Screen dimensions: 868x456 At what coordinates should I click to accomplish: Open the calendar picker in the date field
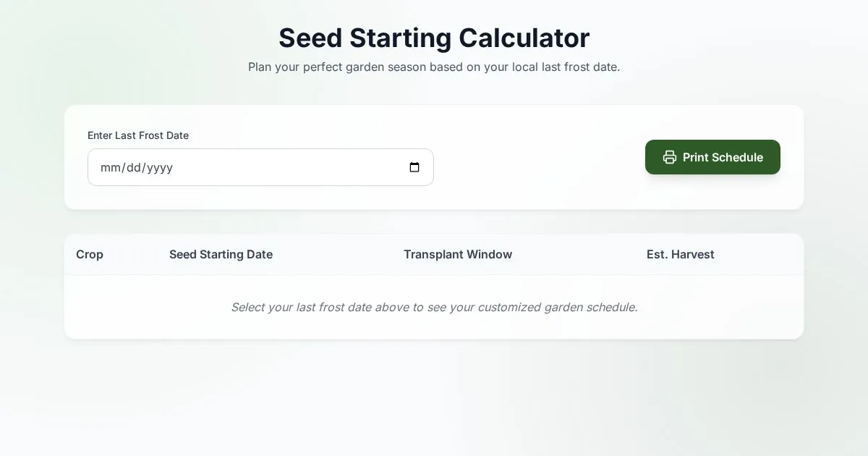(x=414, y=167)
